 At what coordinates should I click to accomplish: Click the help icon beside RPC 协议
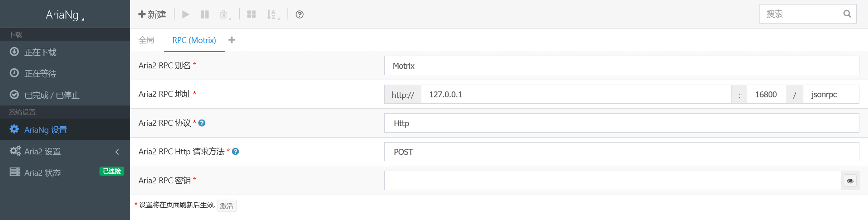(202, 123)
